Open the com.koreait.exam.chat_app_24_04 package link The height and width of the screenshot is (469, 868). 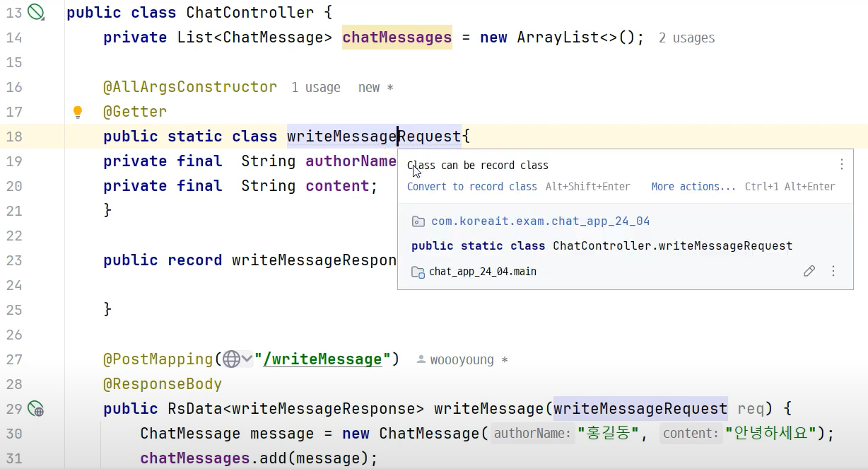coord(540,221)
